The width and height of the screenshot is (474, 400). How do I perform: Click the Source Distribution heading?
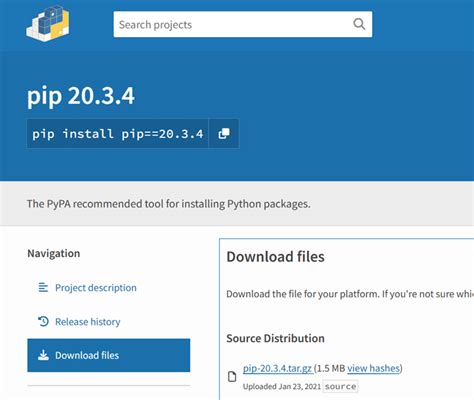275,338
